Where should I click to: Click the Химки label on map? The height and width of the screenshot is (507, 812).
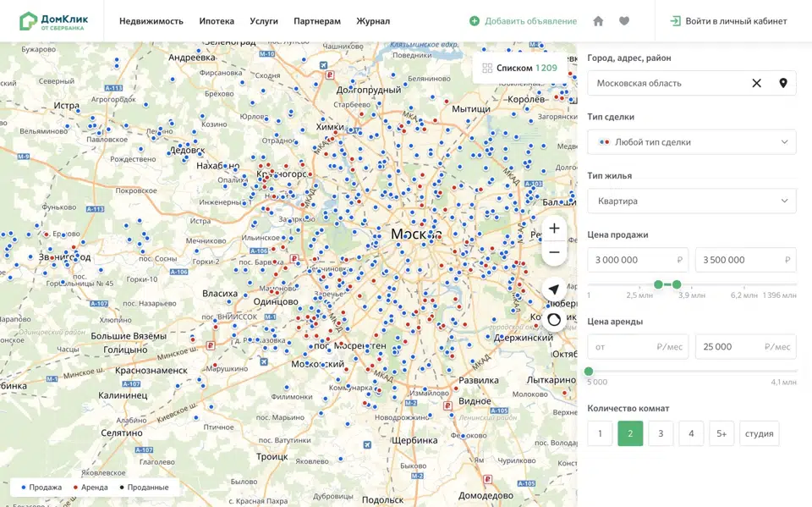pos(330,126)
